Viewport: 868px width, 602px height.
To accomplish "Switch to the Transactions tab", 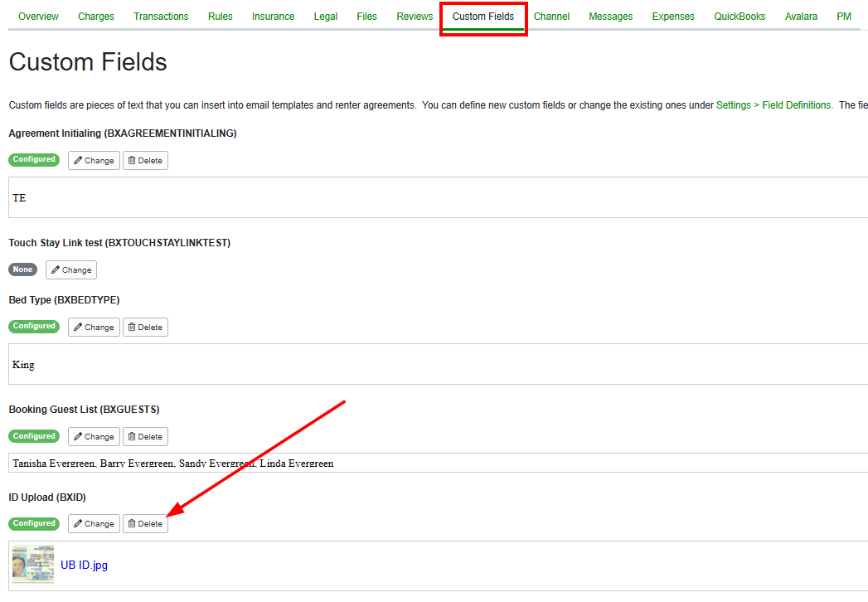I will [x=161, y=16].
